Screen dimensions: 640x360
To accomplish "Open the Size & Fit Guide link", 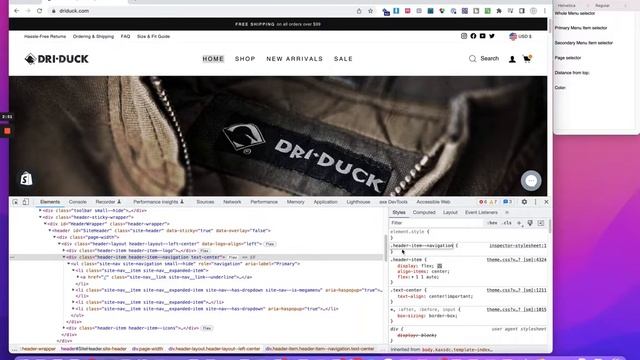I will pyautogui.click(x=153, y=36).
